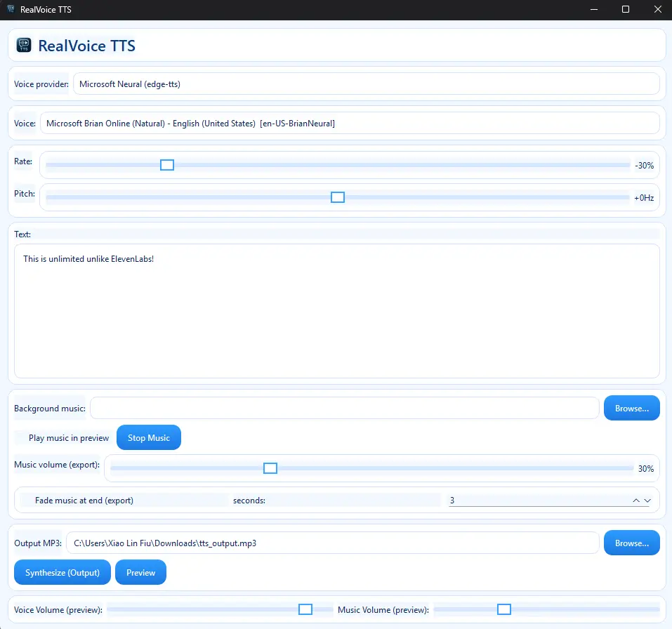
Task: Click the Stop Music button
Action: (149, 438)
